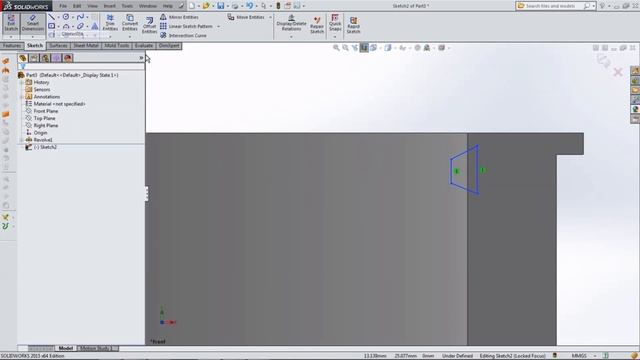
Task: Open Tools menu
Action: (x=127, y=6)
